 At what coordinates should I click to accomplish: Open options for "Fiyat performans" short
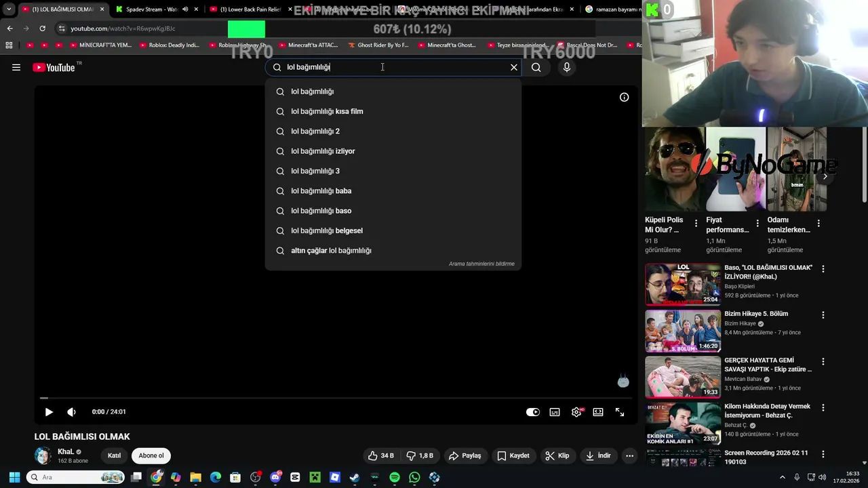point(757,223)
